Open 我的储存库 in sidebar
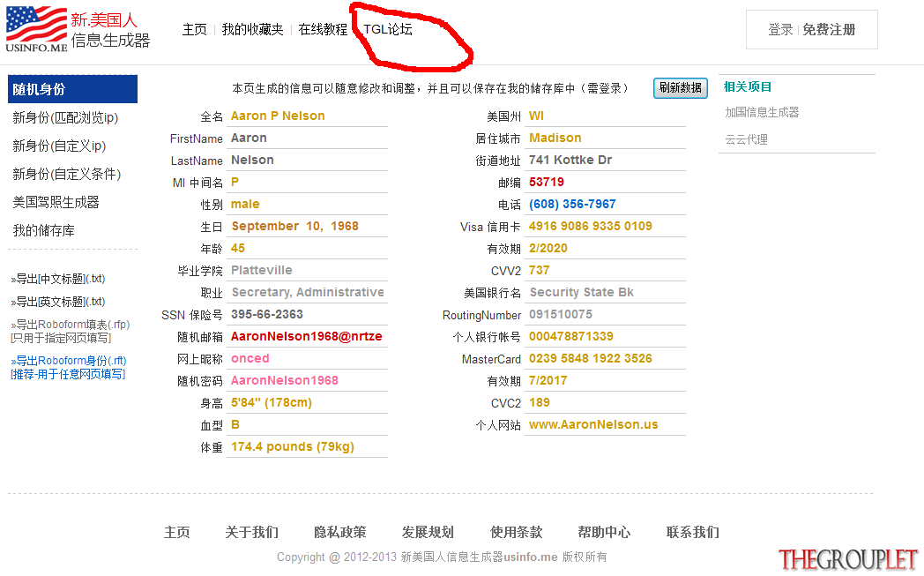This screenshot has width=924, height=576. [x=43, y=230]
